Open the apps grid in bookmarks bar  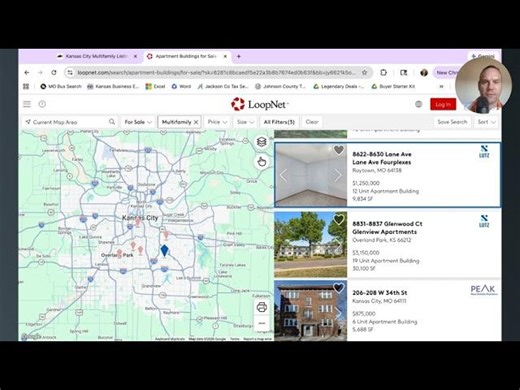26,86
